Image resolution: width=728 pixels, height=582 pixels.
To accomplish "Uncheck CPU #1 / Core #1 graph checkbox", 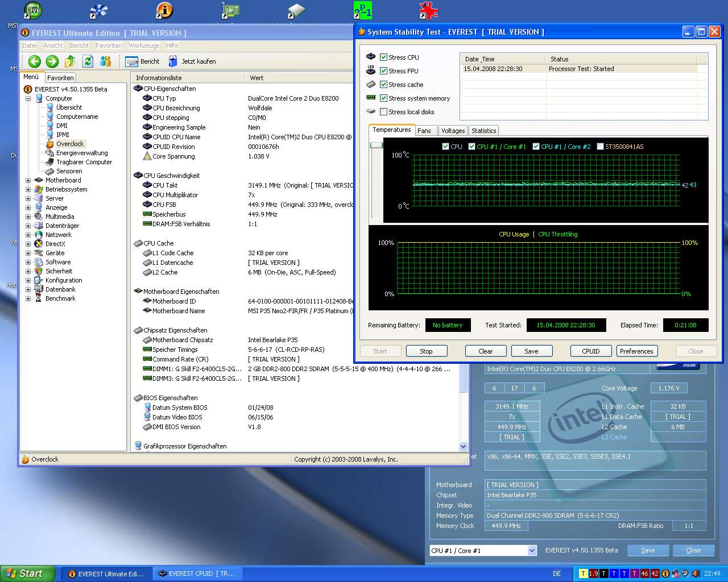I will pyautogui.click(x=471, y=147).
